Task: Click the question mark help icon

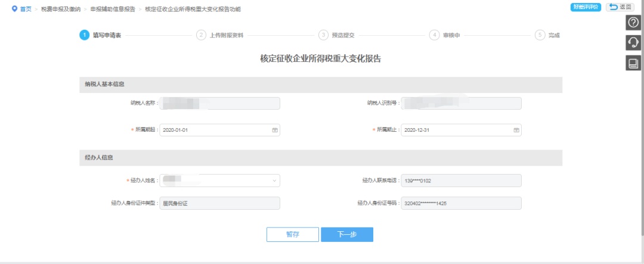Action: pyautogui.click(x=633, y=23)
